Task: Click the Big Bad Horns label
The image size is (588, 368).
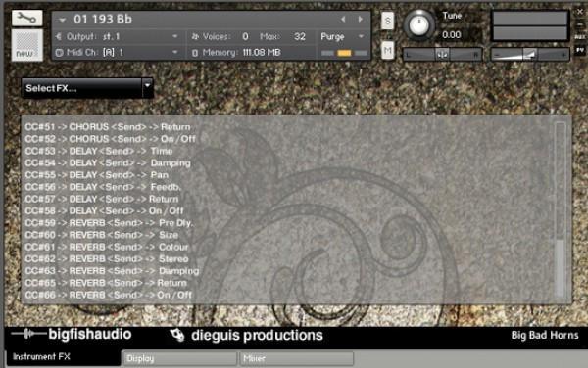Action: [545, 335]
